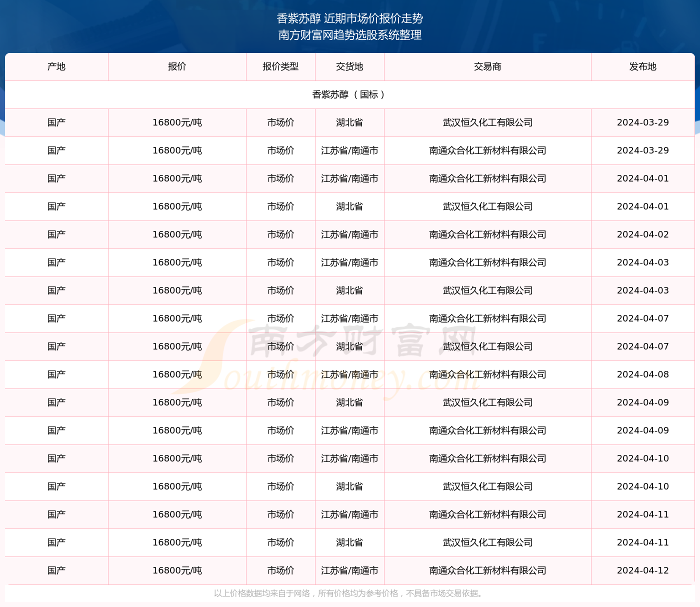Click the 产地 column header

(56, 66)
